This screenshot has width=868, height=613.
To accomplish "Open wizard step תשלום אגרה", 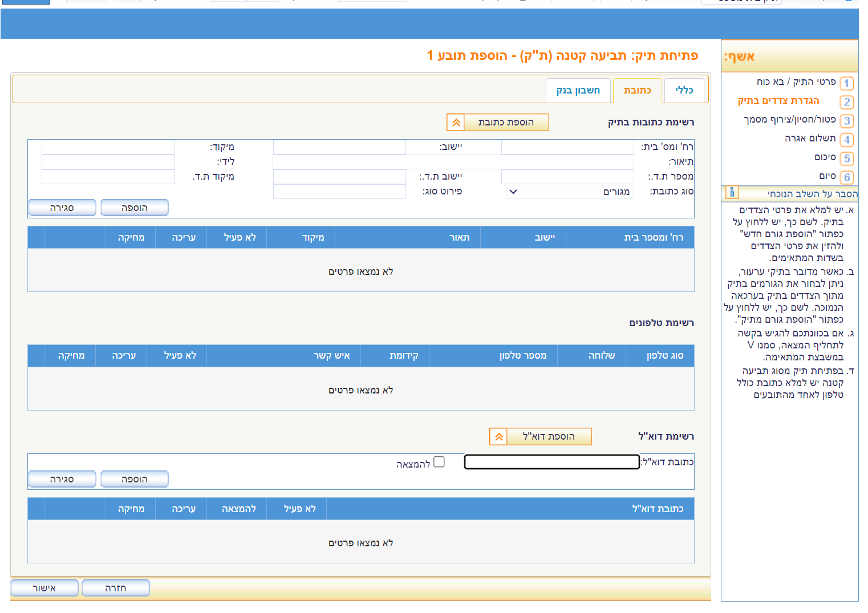I will tap(810, 139).
